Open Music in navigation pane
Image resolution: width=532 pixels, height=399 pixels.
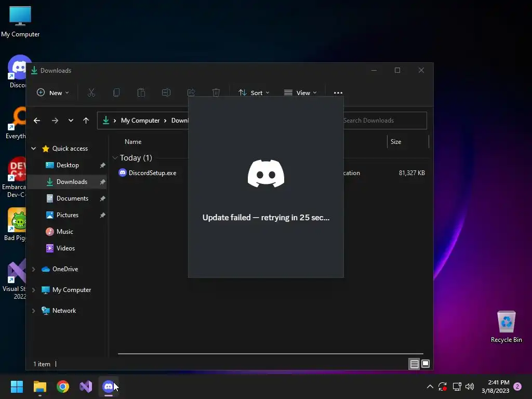pos(64,231)
